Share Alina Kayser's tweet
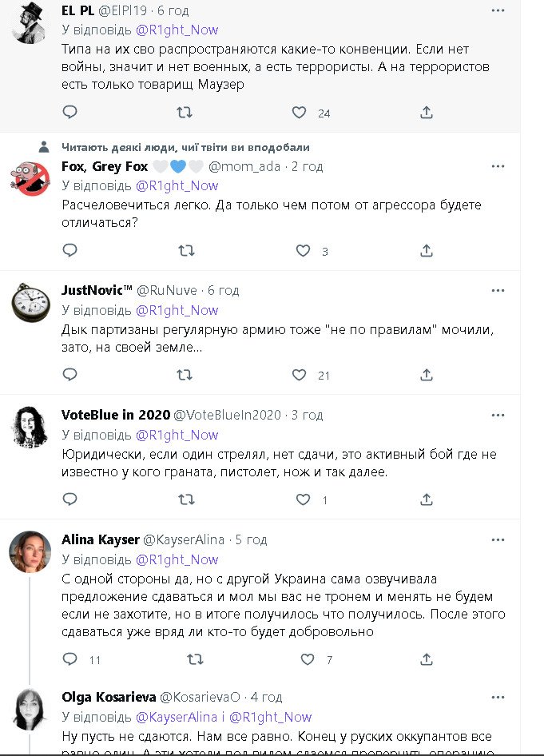 (427, 659)
